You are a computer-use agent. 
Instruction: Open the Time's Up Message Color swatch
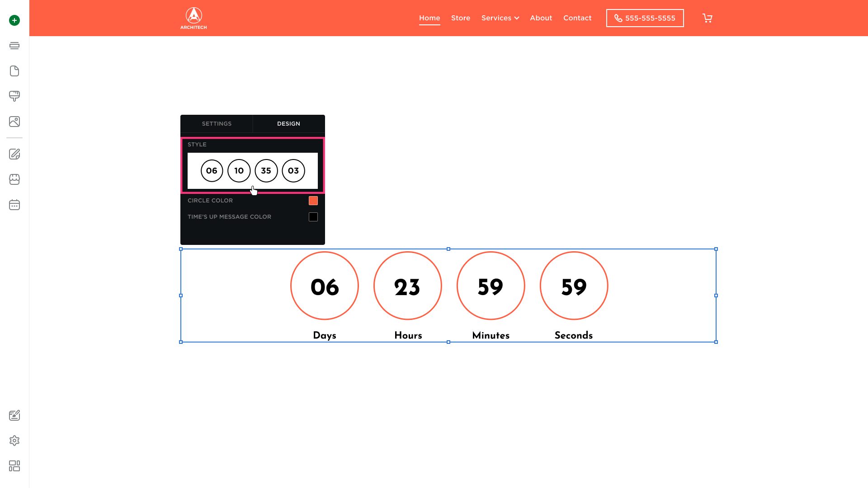[313, 217]
